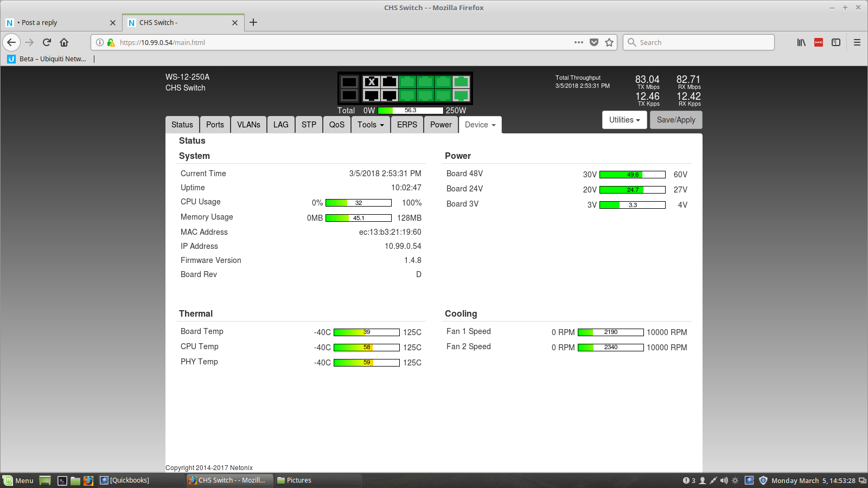Bookmark this page with the star icon
This screenshot has width=868, height=488.
pyautogui.click(x=609, y=42)
